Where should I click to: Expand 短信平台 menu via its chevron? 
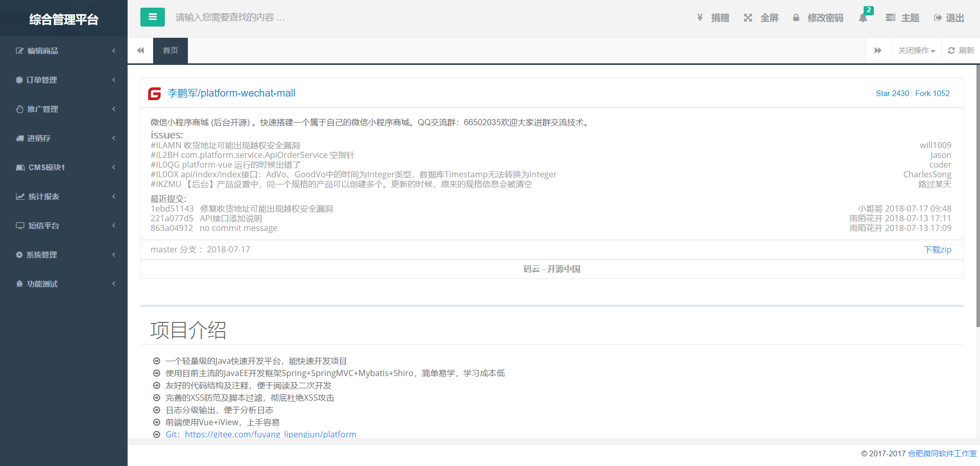tap(114, 225)
